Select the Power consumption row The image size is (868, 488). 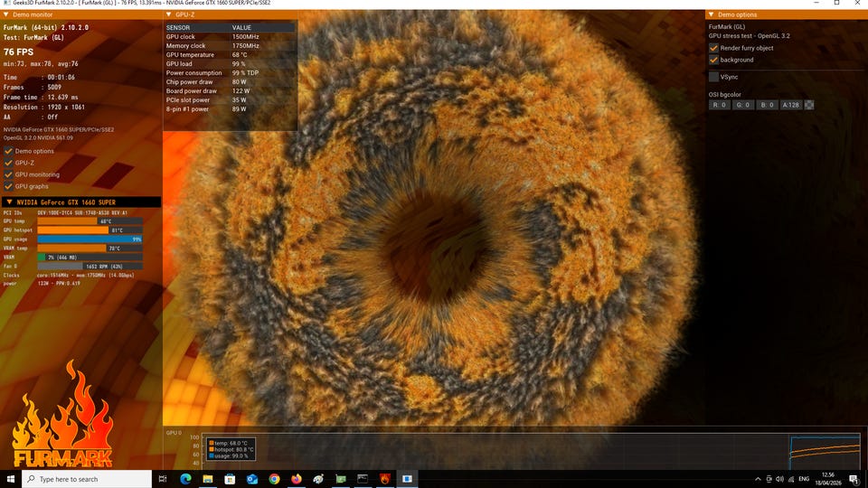[230, 72]
